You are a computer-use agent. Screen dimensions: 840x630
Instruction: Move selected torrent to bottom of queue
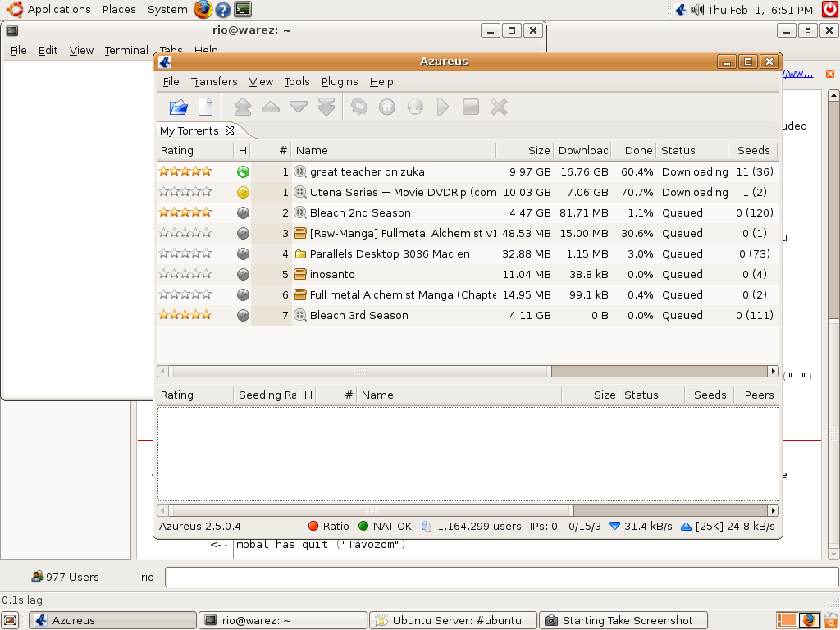tap(326, 107)
